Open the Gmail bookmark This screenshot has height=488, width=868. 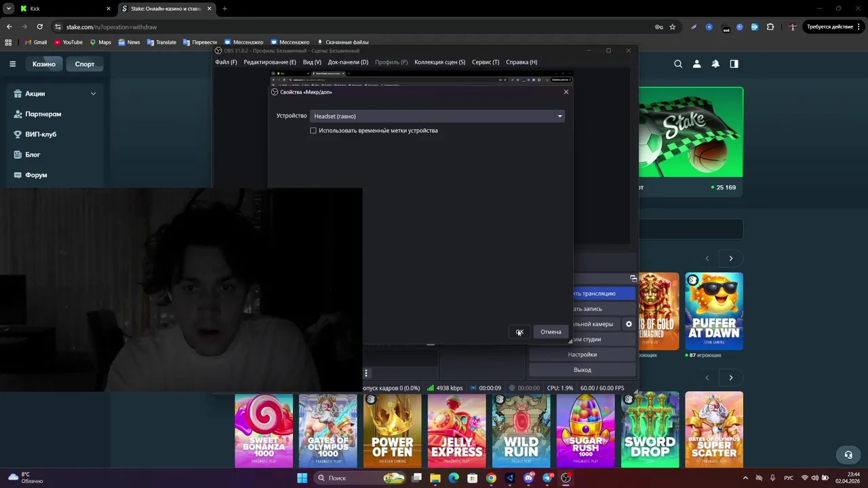tap(36, 42)
